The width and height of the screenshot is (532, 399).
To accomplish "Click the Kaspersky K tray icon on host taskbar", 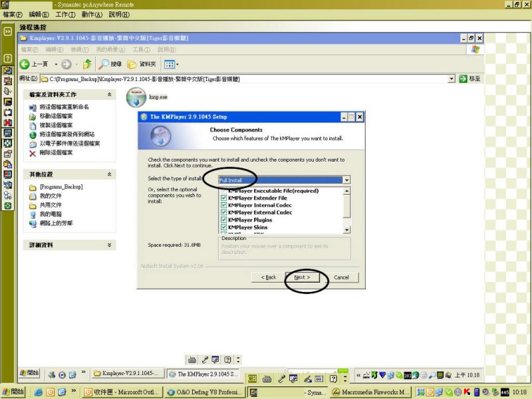I will click(467, 392).
